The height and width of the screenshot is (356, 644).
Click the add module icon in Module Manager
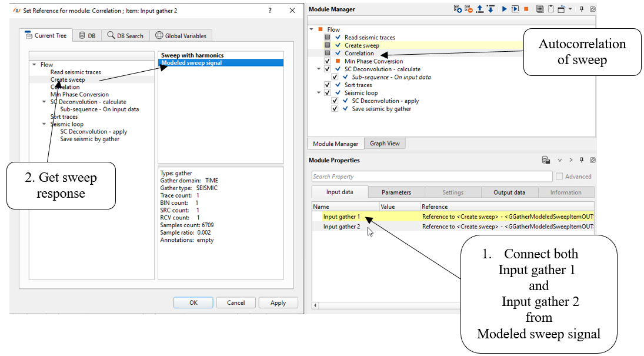pyautogui.click(x=458, y=9)
